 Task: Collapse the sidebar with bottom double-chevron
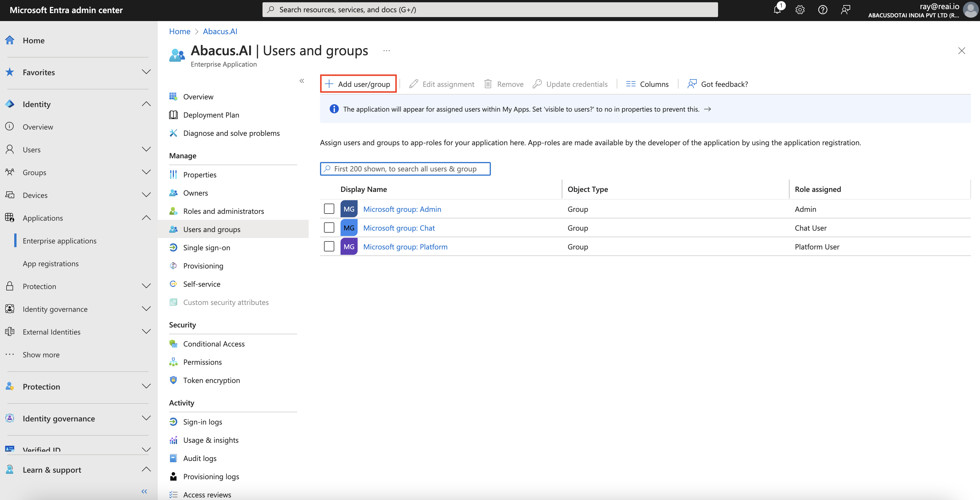pyautogui.click(x=144, y=491)
